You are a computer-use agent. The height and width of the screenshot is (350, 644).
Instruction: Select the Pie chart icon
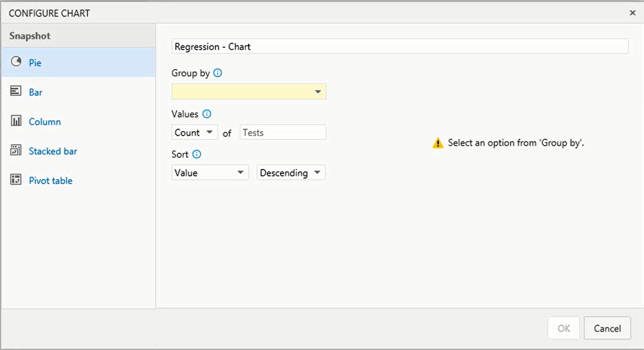(16, 62)
